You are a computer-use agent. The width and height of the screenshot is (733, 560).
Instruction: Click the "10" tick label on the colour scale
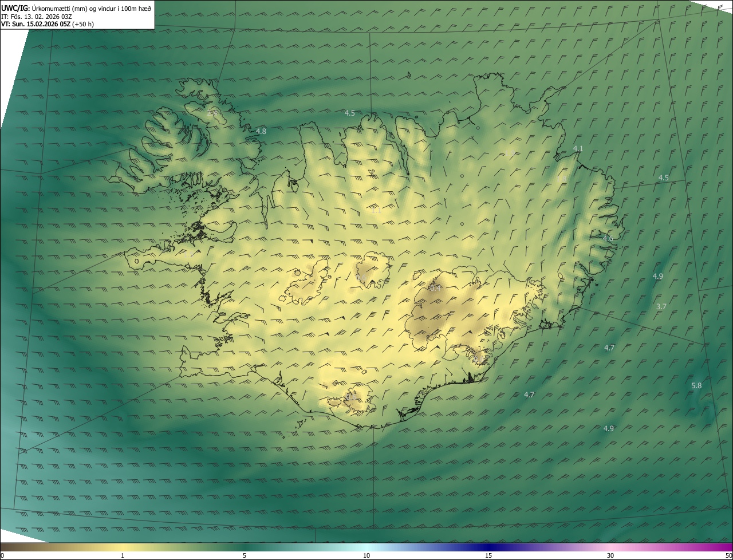366,555
